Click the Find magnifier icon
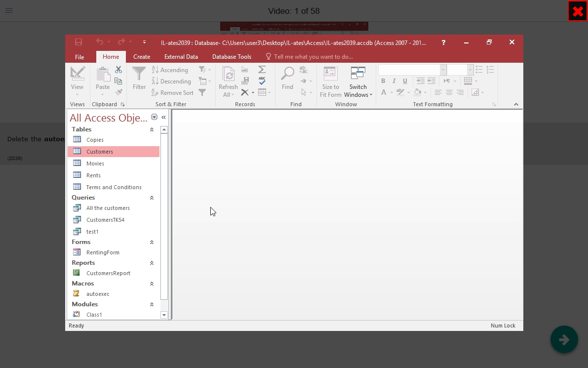Viewport: 588px width, 368px height. pyautogui.click(x=287, y=74)
